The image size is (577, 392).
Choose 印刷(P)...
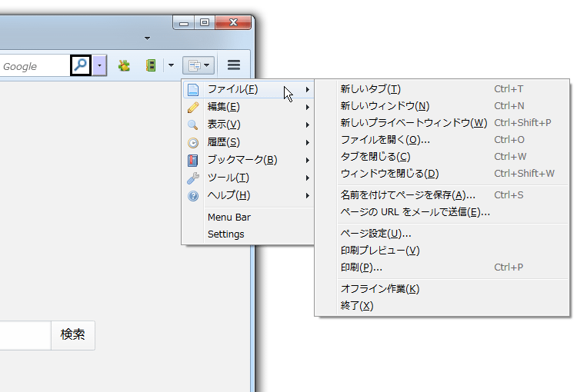(x=442, y=267)
